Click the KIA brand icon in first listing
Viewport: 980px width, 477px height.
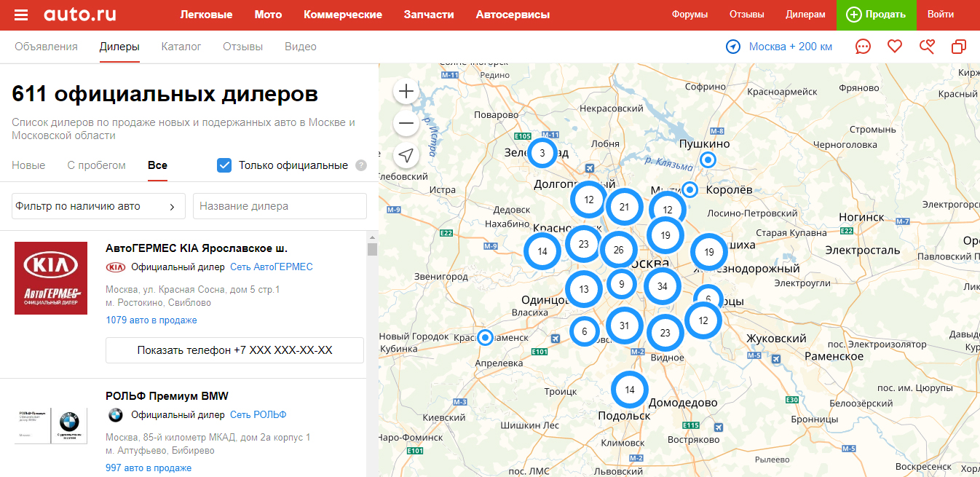(x=115, y=267)
